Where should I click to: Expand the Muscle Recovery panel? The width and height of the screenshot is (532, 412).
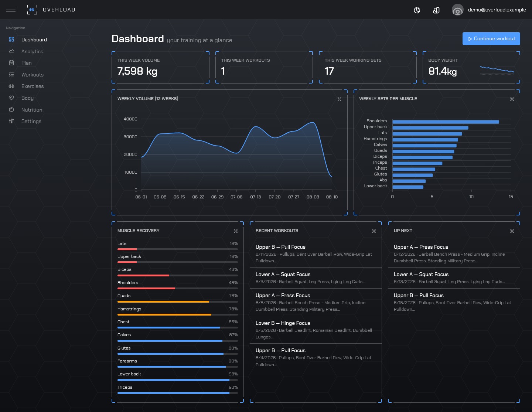click(236, 231)
